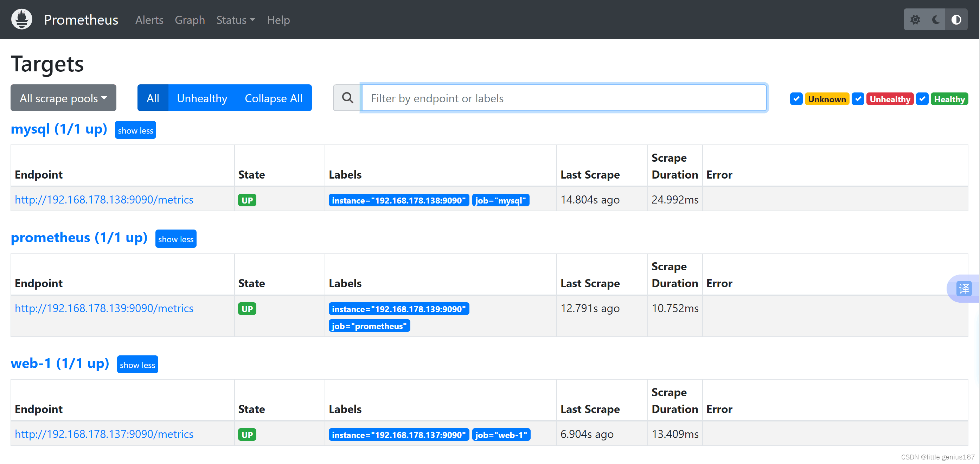The width and height of the screenshot is (980, 464).
Task: Open the 192.168.178.138:9090 metrics link
Action: click(104, 200)
